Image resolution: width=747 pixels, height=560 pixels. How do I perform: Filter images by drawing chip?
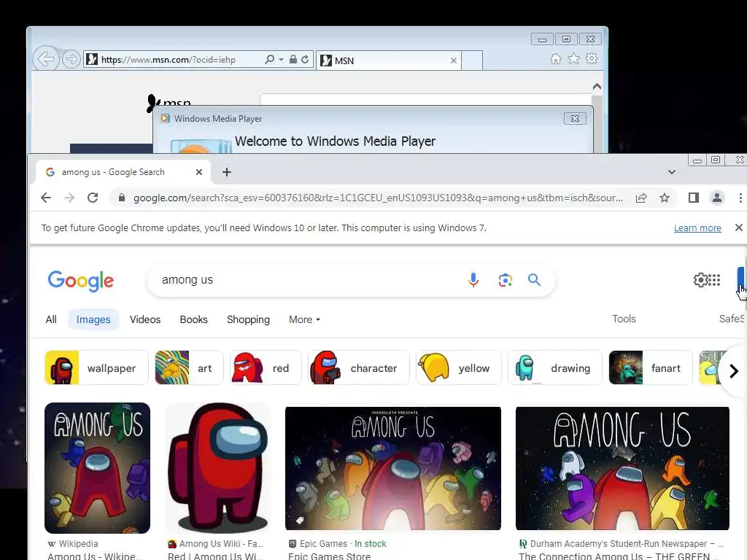click(555, 367)
